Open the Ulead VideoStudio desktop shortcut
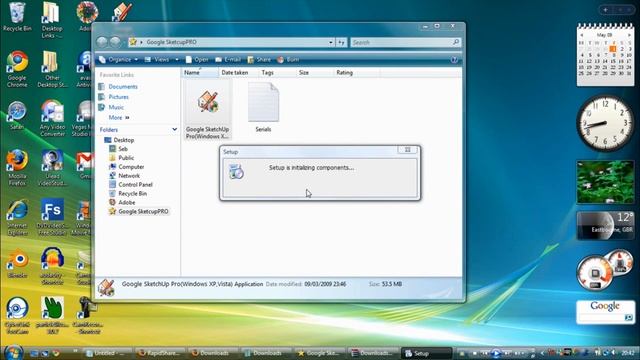Screen dimensions: 640x360 (52, 168)
